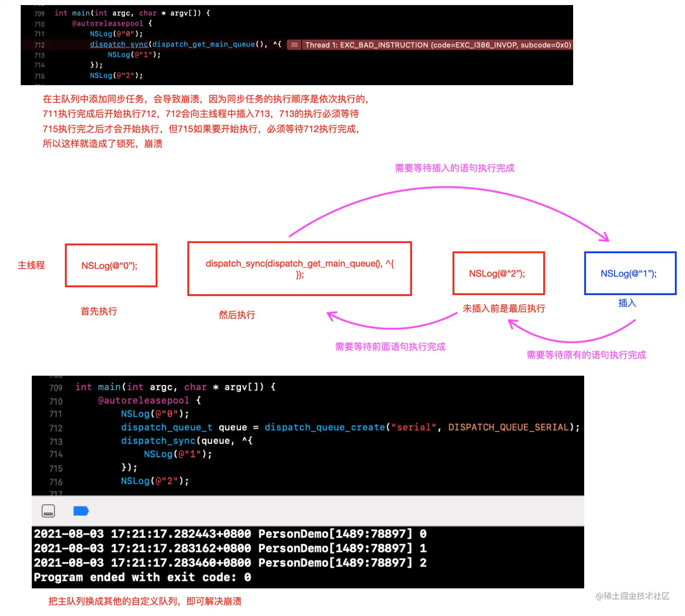Click dispatch_queue_create in the bottom code snippet
This screenshot has width=685, height=616.
325,427
